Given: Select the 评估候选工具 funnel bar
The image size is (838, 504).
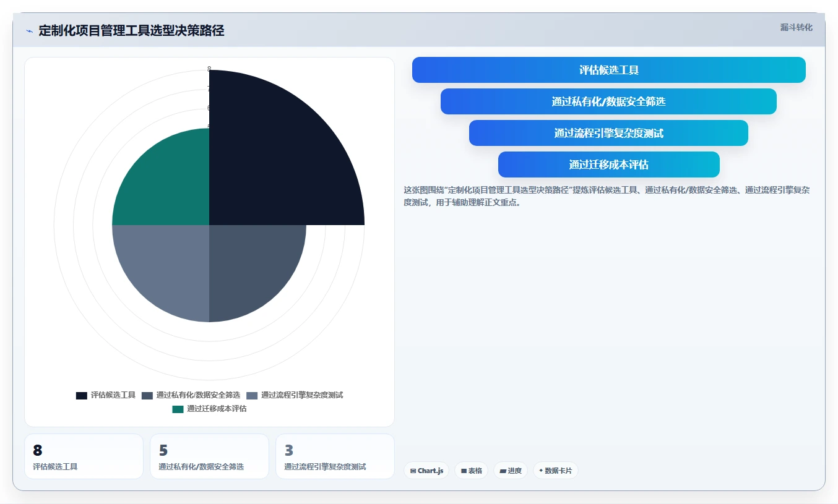Looking at the screenshot, I should 609,70.
